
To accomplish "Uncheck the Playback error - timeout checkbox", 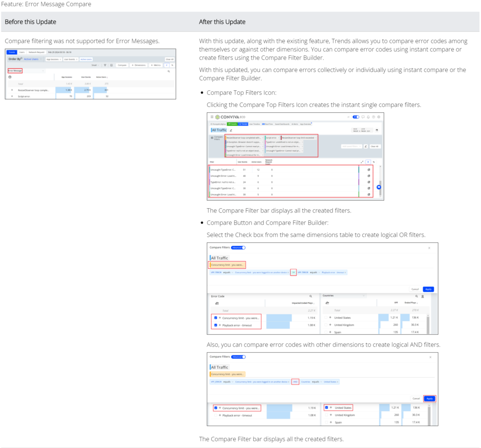I will coord(216,325).
